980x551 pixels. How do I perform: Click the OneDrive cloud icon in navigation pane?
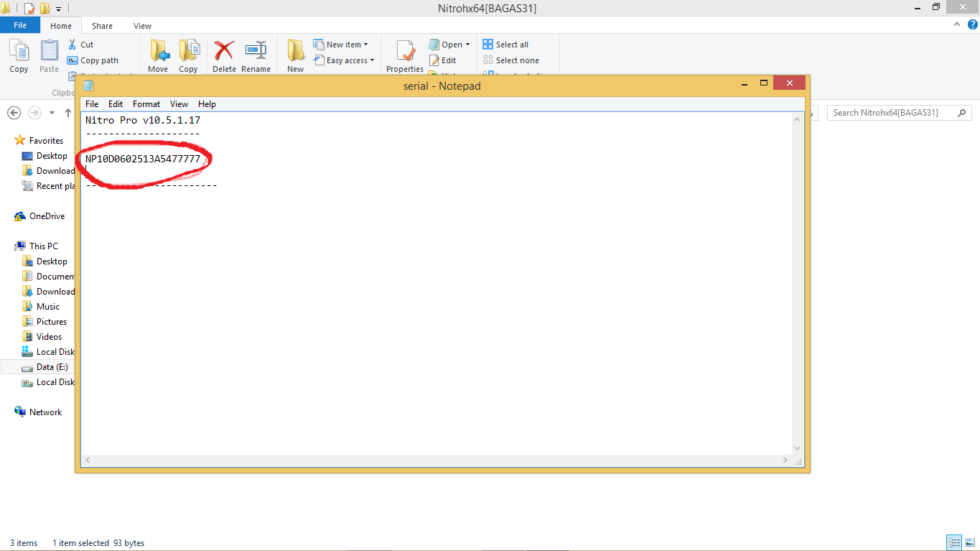click(x=20, y=216)
